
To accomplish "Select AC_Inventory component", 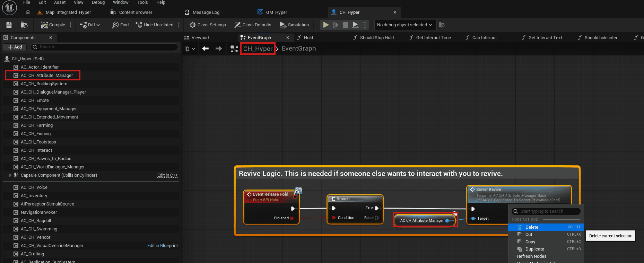I will [x=34, y=196].
